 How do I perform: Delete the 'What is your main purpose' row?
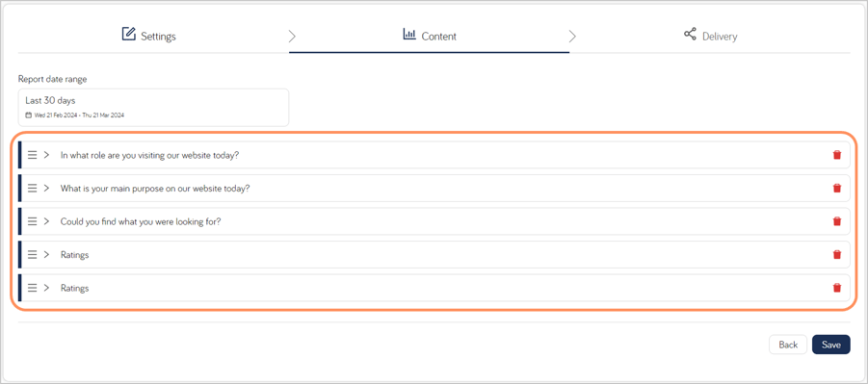[x=837, y=188]
